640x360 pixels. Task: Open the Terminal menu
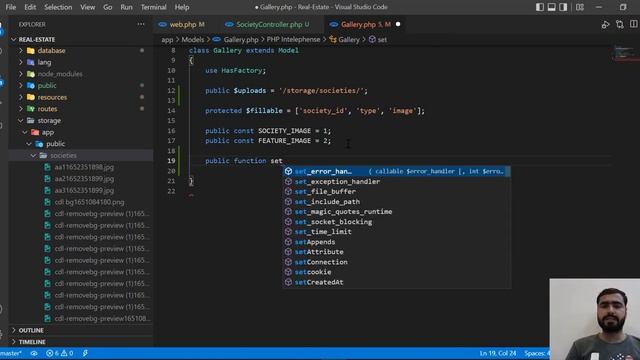[153, 7]
